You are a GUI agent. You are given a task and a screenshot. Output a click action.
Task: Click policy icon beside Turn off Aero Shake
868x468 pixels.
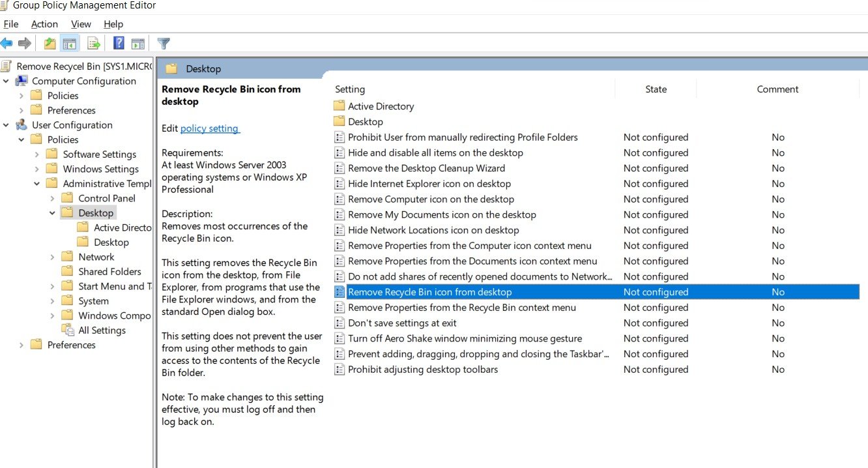[339, 338]
